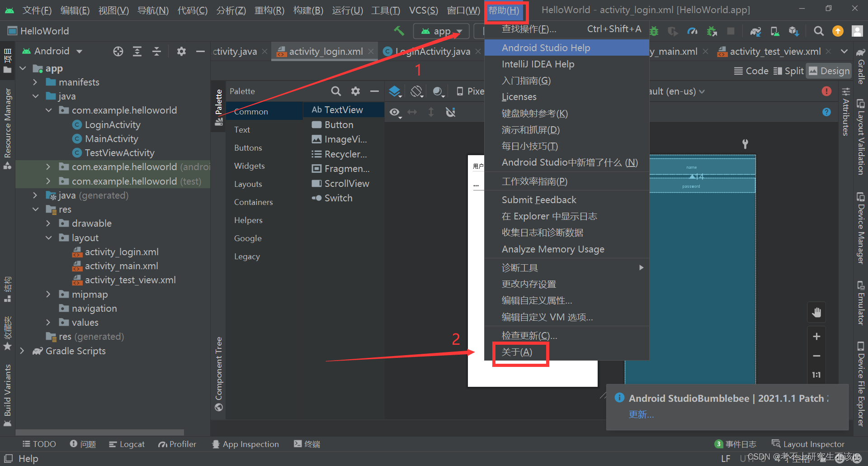Select Android Studio Help menu item
Screen dimensions: 868x466
click(x=567, y=48)
